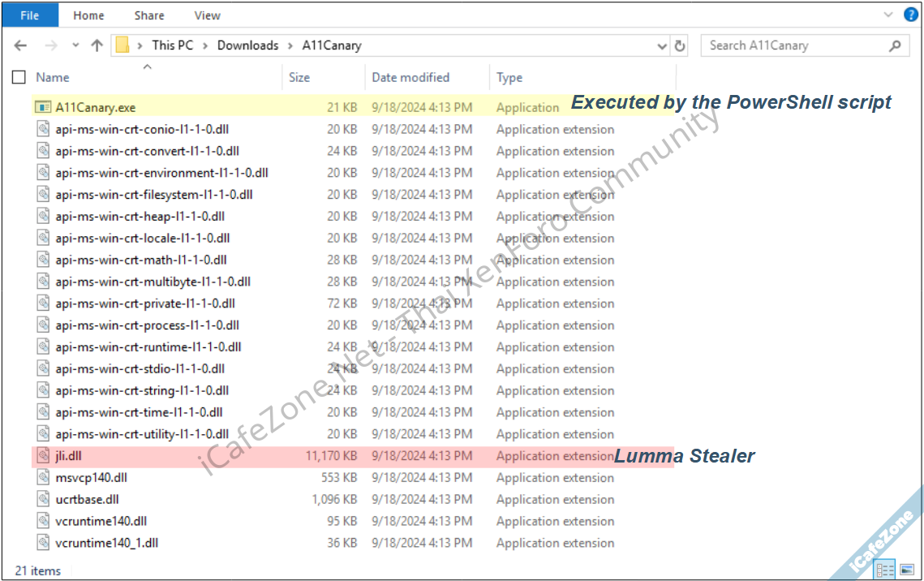Sort files by Date modified column

click(410, 78)
